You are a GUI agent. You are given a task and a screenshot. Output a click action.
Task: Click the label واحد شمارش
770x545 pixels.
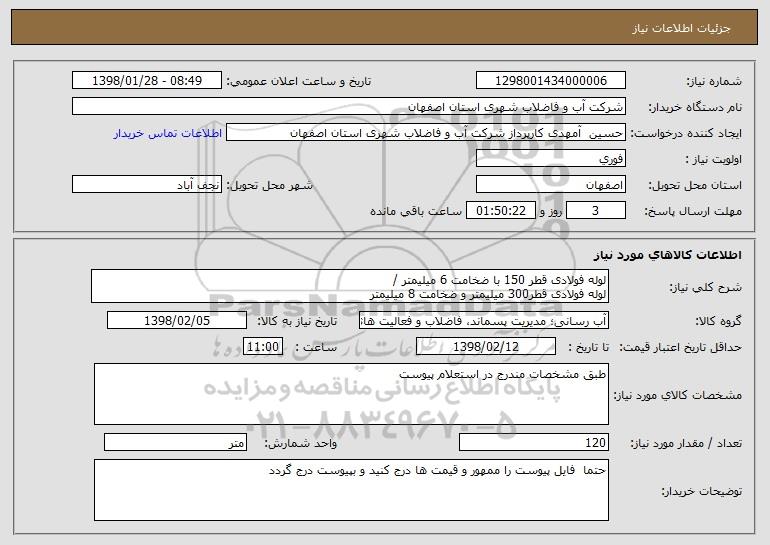[x=301, y=443]
